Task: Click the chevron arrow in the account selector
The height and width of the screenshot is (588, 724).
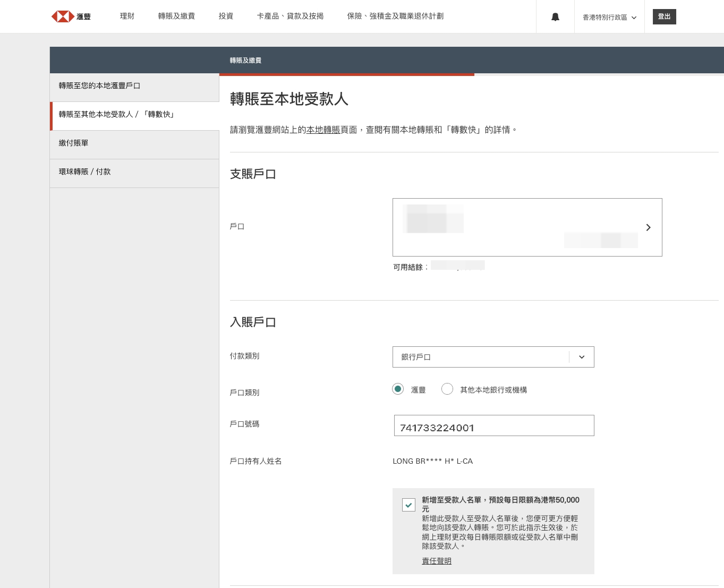Action: (648, 227)
